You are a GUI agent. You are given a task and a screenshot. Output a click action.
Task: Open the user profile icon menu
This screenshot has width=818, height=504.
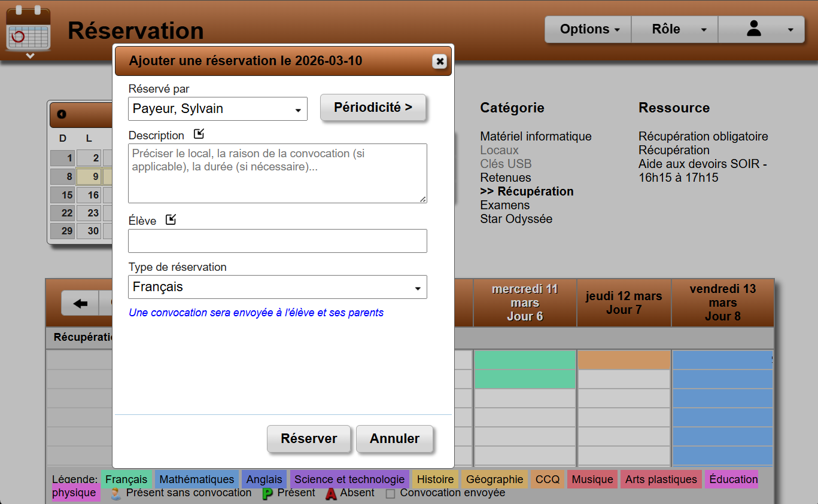[761, 29]
